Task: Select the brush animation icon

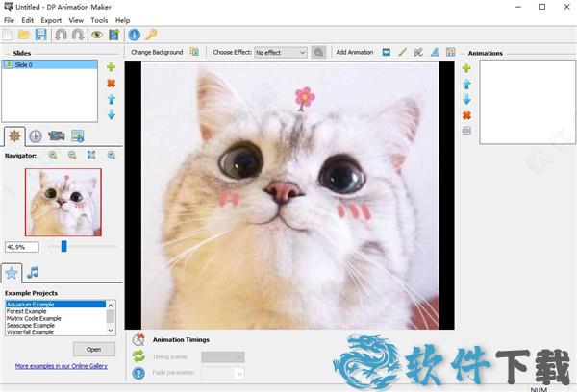Action: coord(402,52)
